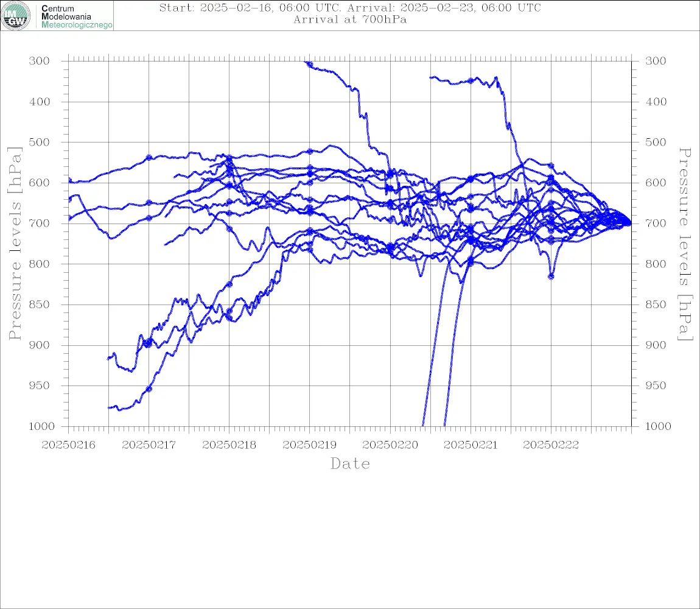
Task: Click the IMGW logo icon
Action: [x=16, y=16]
